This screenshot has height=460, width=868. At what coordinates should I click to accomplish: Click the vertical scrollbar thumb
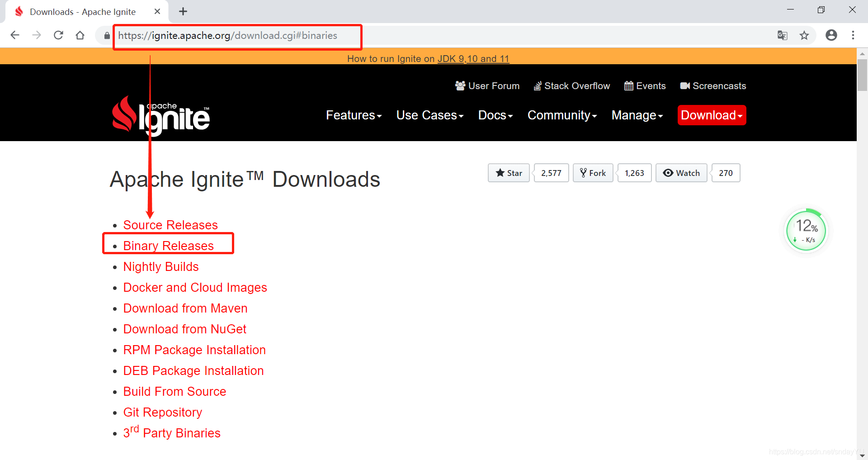coord(862,75)
